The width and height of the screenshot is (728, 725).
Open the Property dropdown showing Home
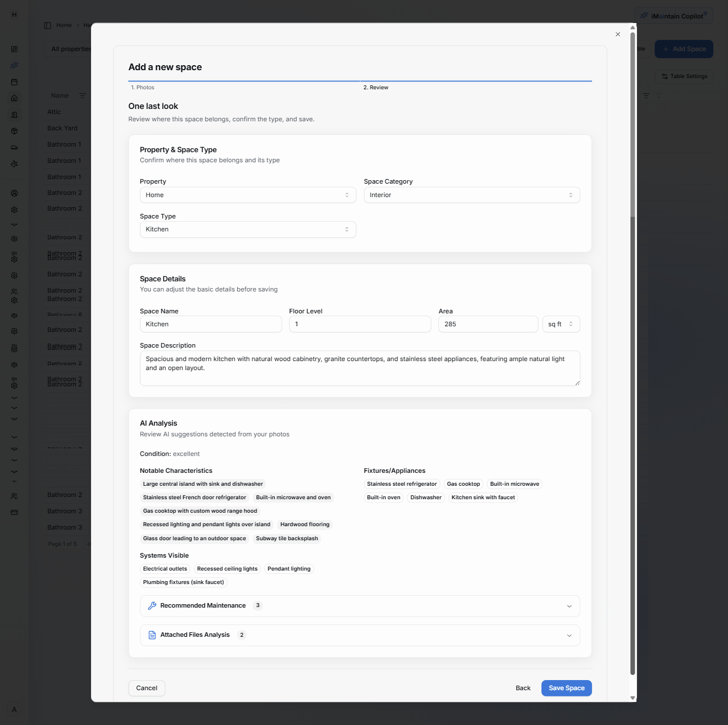[x=247, y=195]
